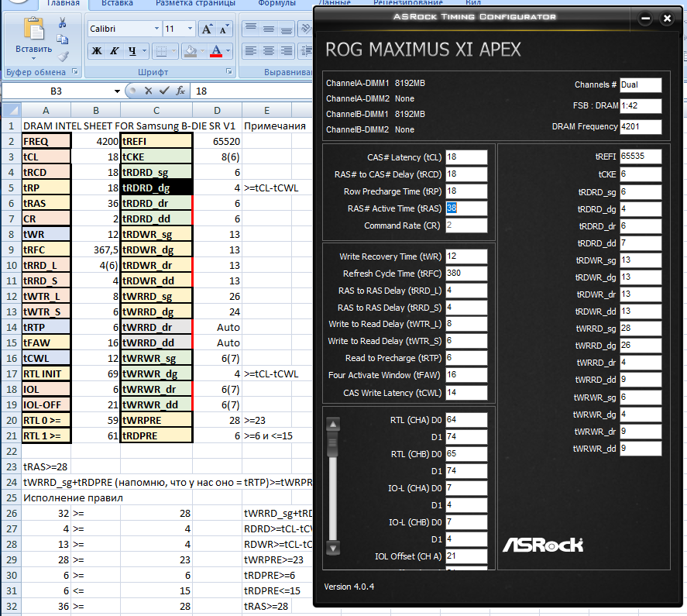Viewport: 687px width, 616px height.
Task: Select column D header
Action: click(x=218, y=111)
